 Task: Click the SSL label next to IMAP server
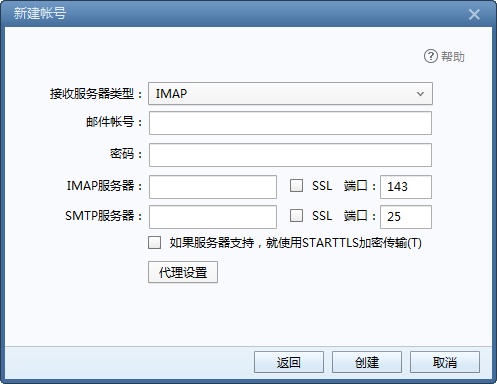pos(322,186)
